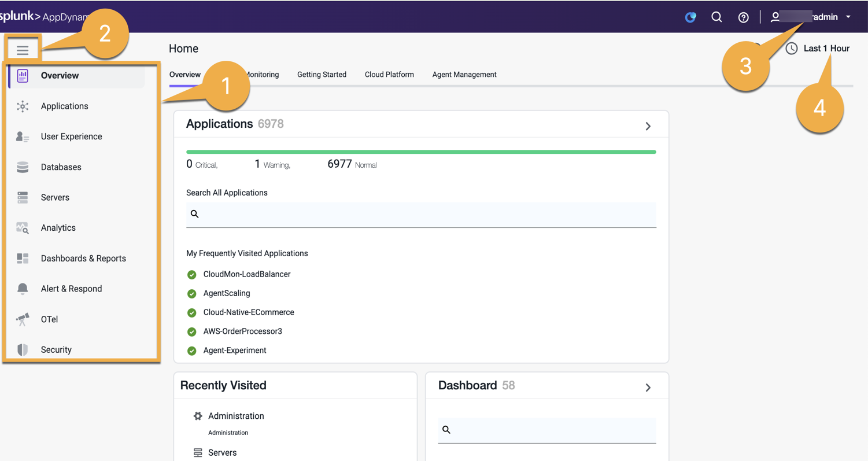This screenshot has height=461, width=868.
Task: Open the AWS-OrderProcessor3 application link
Action: pos(242,331)
